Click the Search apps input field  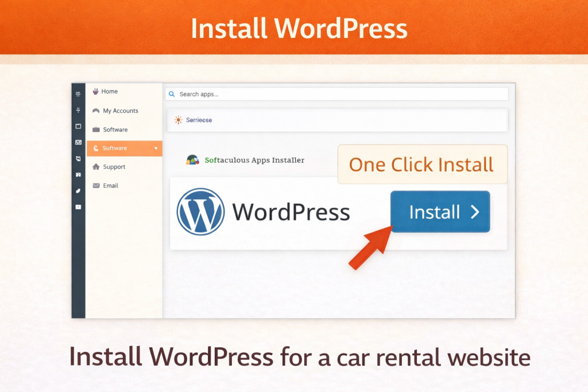point(336,94)
